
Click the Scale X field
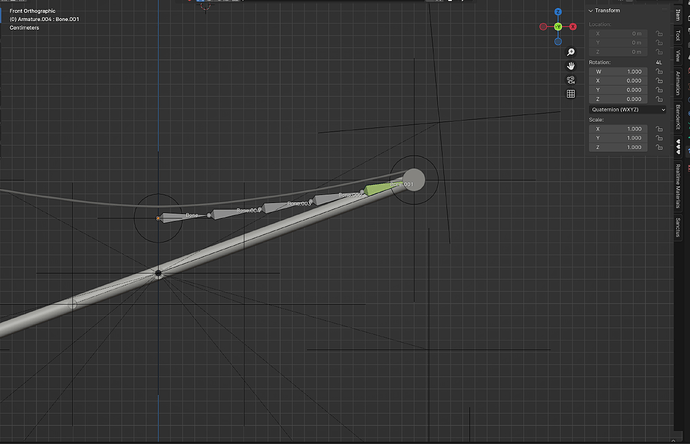pos(618,129)
